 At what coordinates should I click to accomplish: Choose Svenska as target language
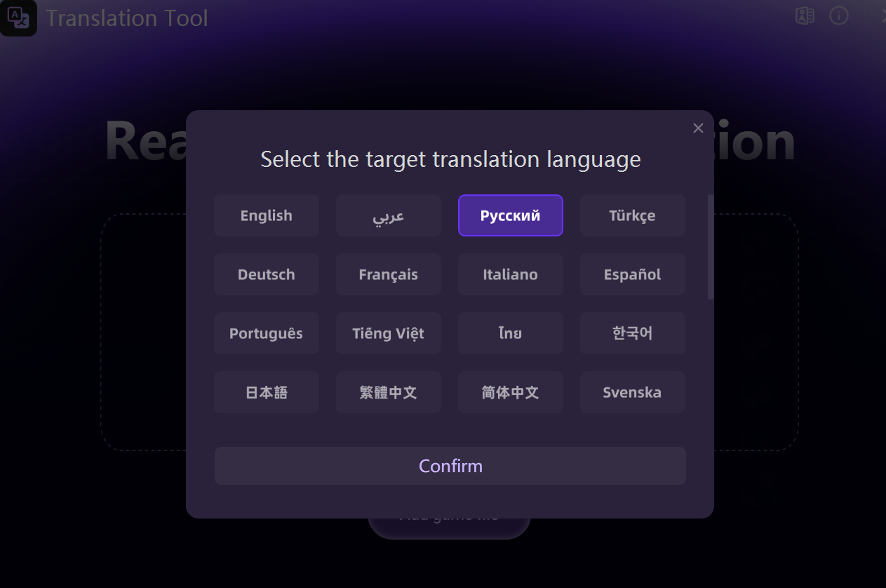(x=633, y=392)
